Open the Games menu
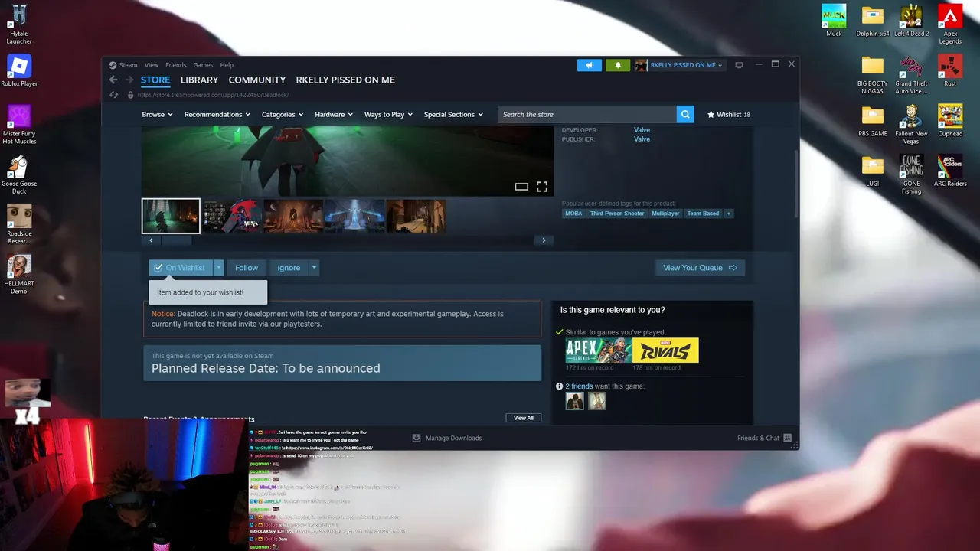980x551 pixels. [203, 65]
